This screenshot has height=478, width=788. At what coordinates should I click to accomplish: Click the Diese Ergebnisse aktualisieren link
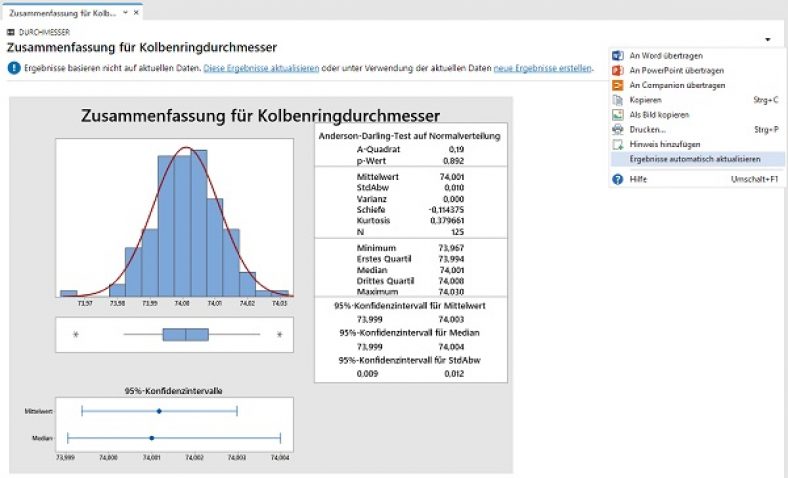[261, 68]
